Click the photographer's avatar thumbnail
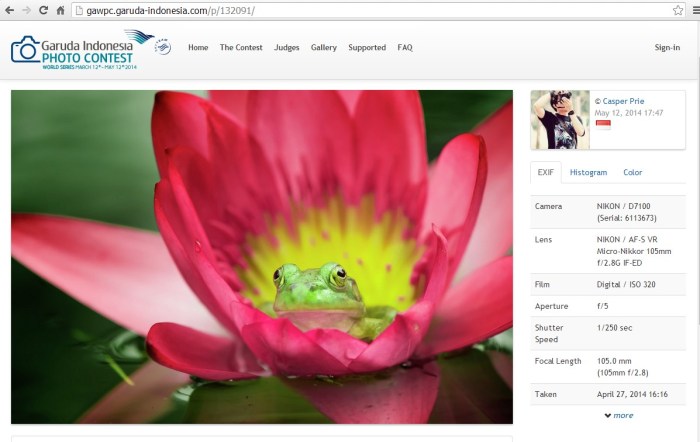This screenshot has width=700, height=442. point(560,120)
